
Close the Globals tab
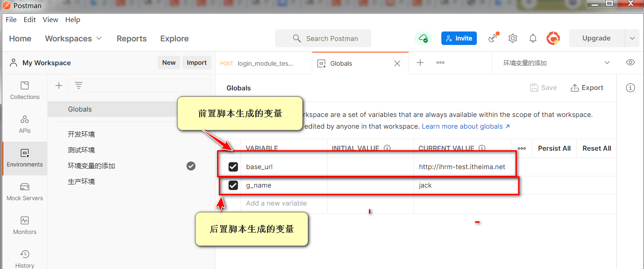(397, 63)
